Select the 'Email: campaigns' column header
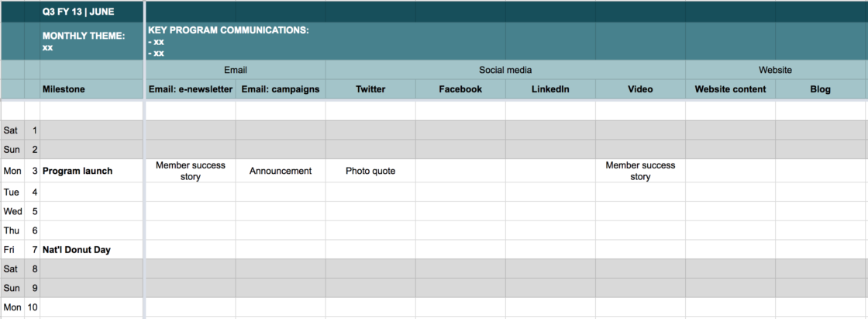 (x=281, y=88)
